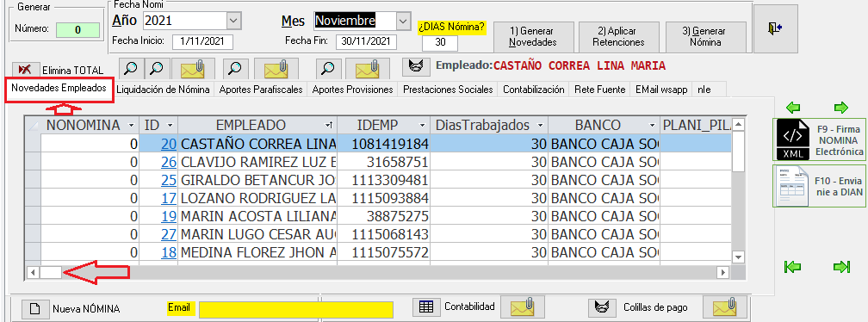Open the Mes month combo box
This screenshot has height=322, width=868.
pyautogui.click(x=403, y=21)
